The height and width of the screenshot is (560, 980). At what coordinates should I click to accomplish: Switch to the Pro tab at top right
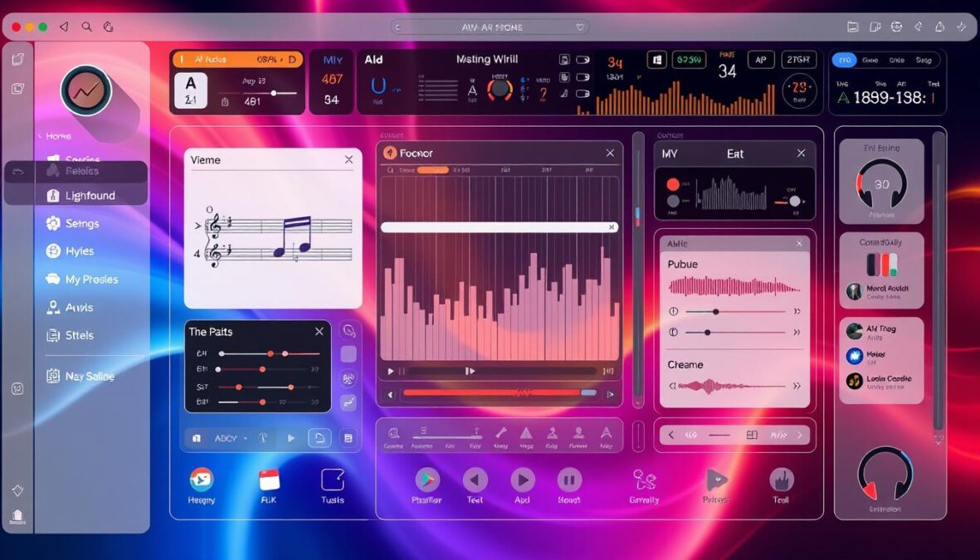[846, 60]
